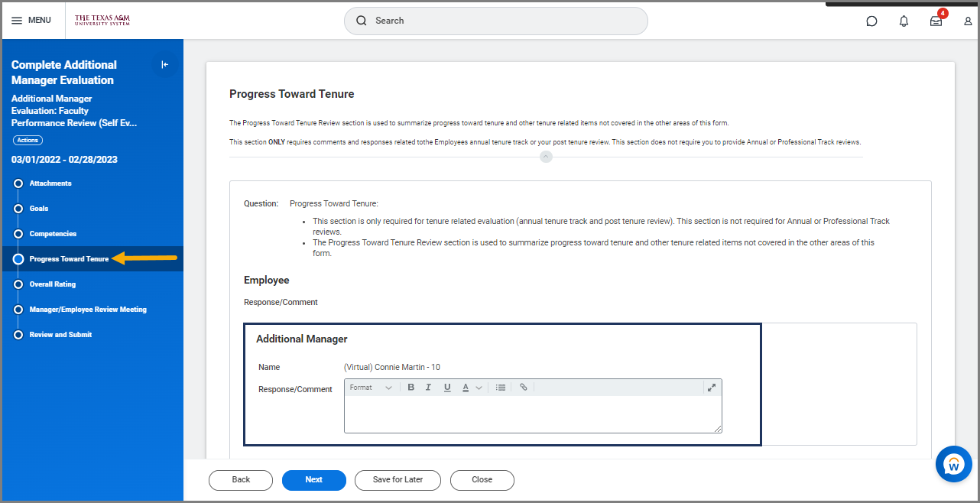
Task: Expand the comment editor to fullscreen
Action: [712, 388]
